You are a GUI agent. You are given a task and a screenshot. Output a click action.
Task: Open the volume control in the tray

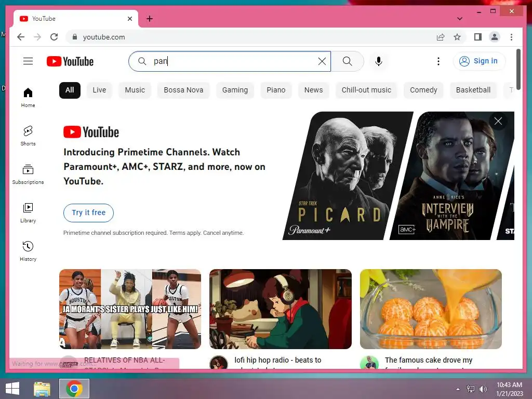483,389
